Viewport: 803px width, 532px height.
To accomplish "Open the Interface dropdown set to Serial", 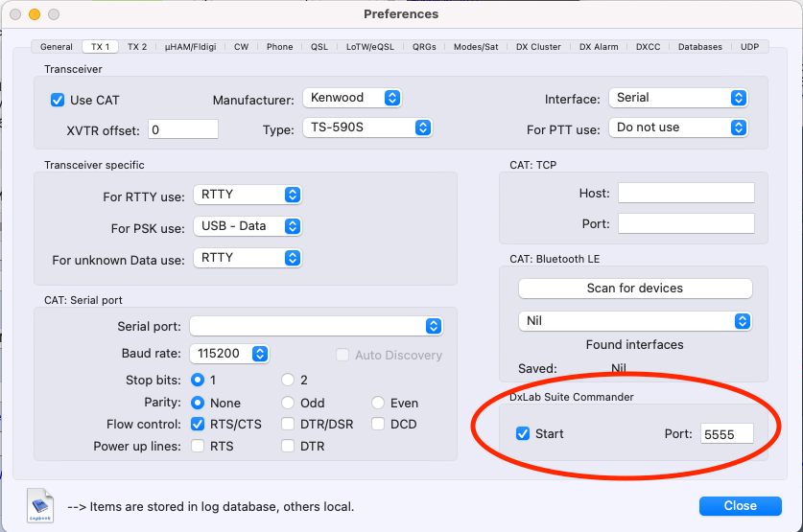I will pyautogui.click(x=678, y=98).
